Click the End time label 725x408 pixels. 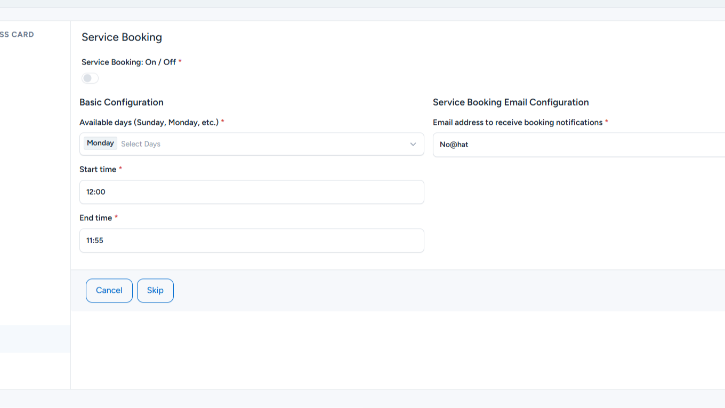tap(96, 217)
